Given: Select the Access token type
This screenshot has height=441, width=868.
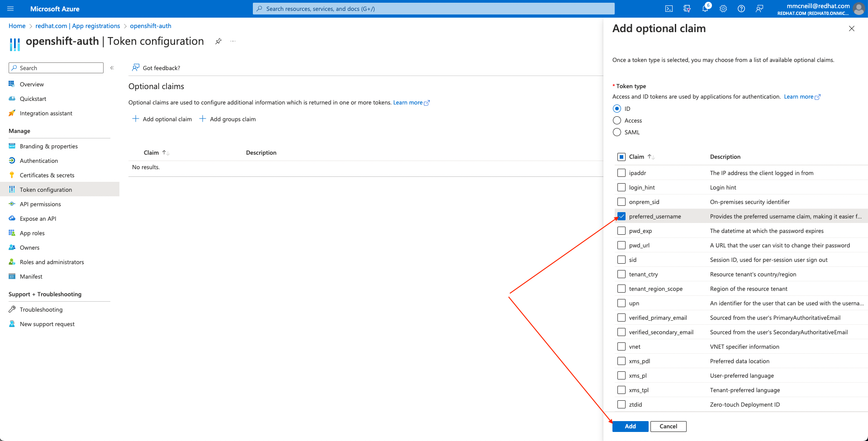Looking at the screenshot, I should (617, 120).
